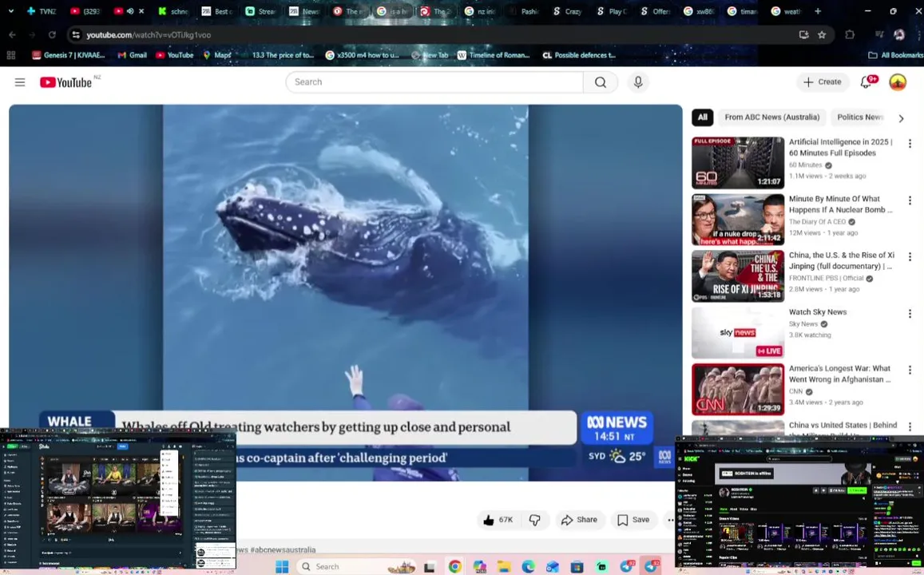Start voice search with the microphone icon

point(637,82)
